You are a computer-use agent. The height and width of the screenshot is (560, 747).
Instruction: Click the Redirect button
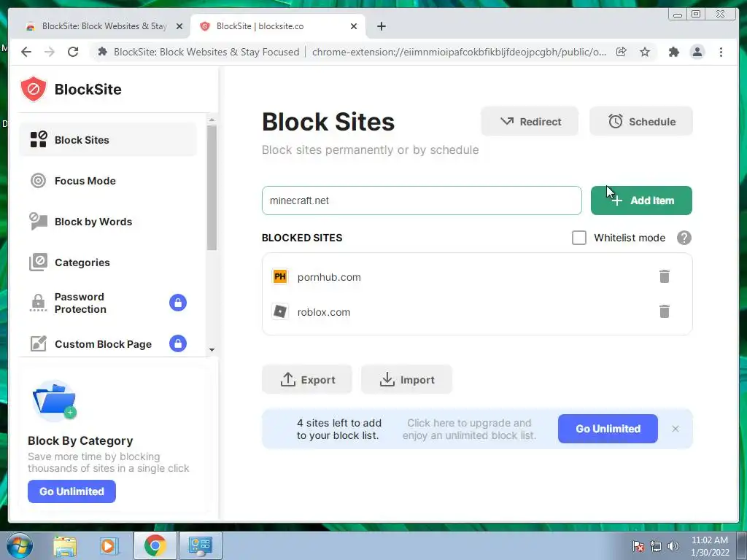pyautogui.click(x=530, y=122)
